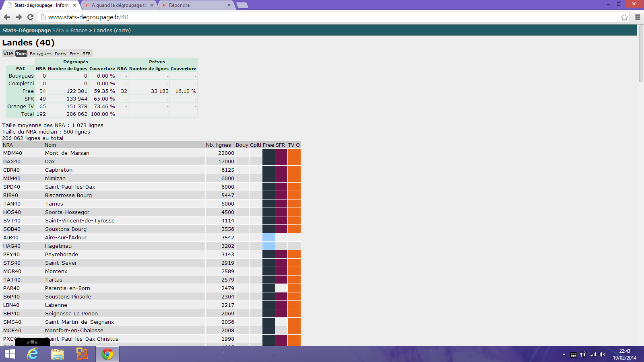Image resolution: width=644 pixels, height=362 pixels.
Task: Select the Capbreton row name
Action: click(59, 170)
